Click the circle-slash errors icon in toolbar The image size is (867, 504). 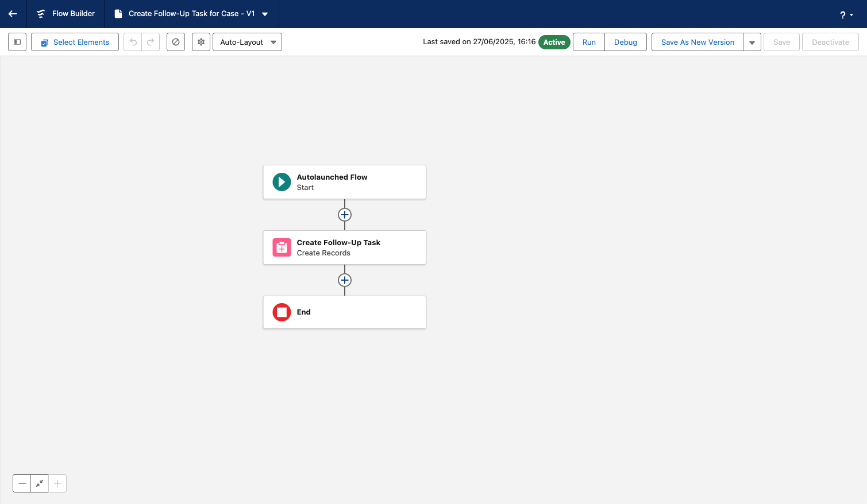(x=176, y=42)
